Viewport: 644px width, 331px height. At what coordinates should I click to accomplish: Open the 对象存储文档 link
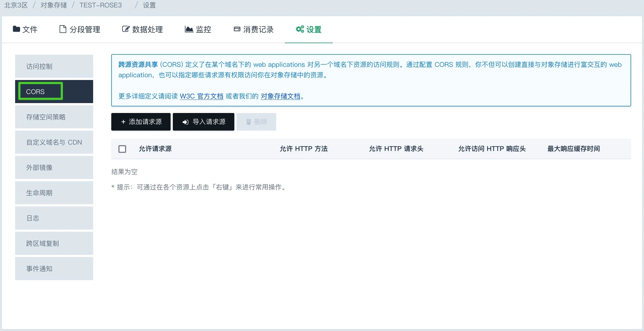pyautogui.click(x=280, y=96)
